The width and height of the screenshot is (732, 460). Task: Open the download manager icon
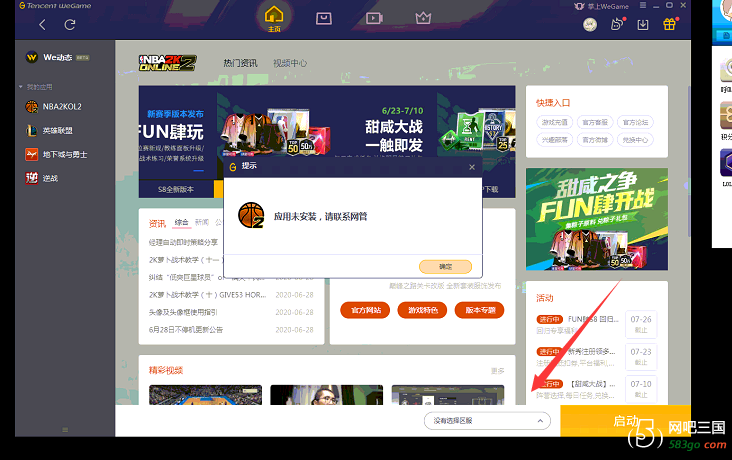643,24
